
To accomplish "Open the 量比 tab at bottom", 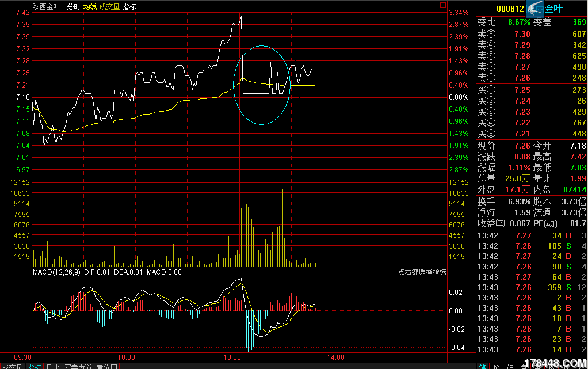I will coord(52,366).
